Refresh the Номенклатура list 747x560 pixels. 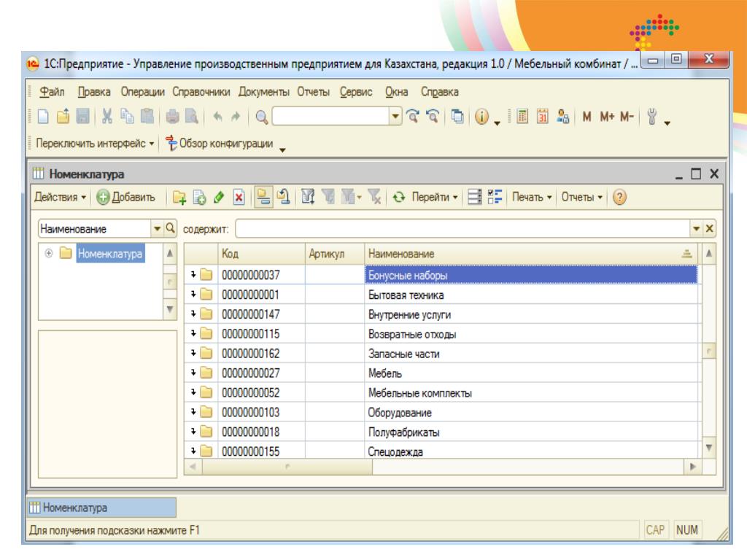pyautogui.click(x=399, y=197)
